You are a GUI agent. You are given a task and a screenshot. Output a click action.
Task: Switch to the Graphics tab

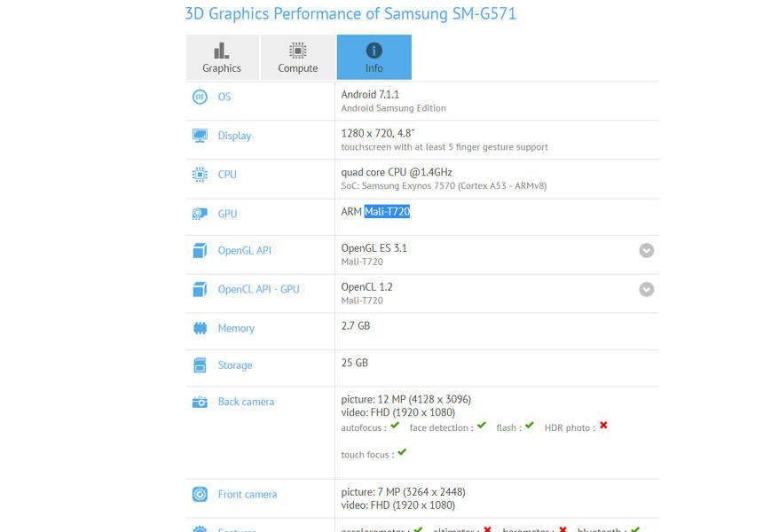(222, 57)
